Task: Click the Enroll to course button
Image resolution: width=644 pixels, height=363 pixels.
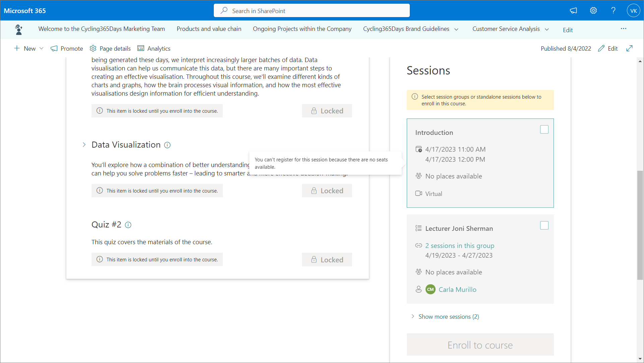Action: (480, 345)
